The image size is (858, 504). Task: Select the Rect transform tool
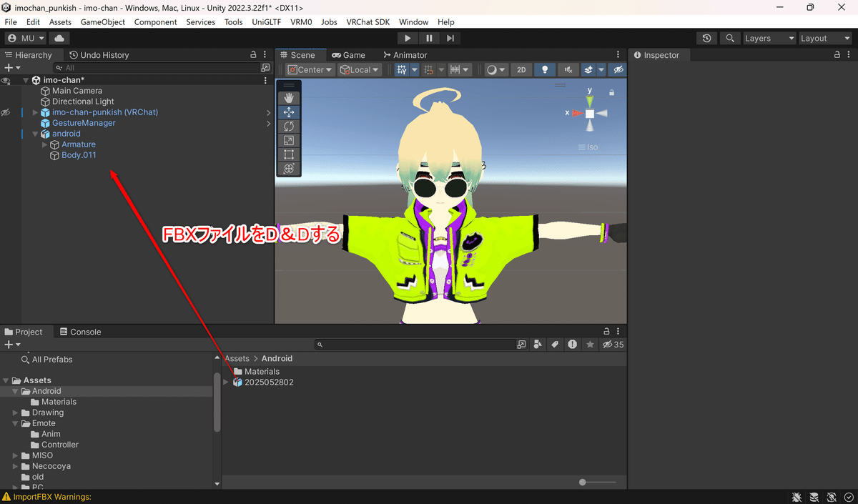point(289,154)
